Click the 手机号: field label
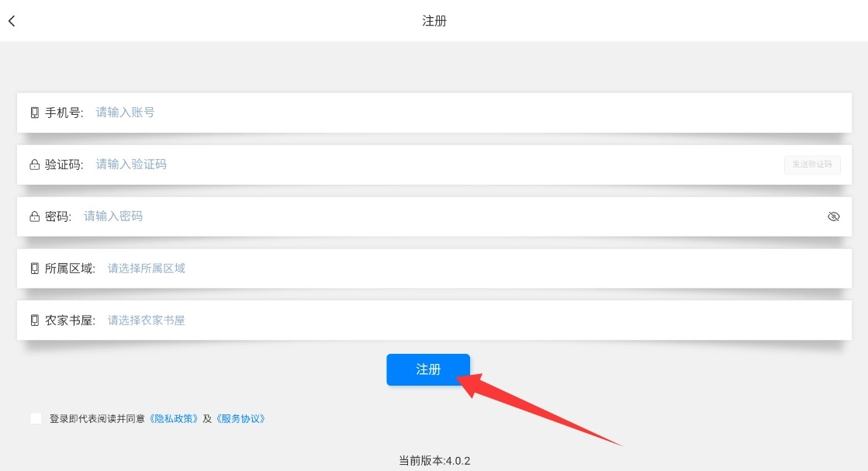868x471 pixels. [x=64, y=113]
